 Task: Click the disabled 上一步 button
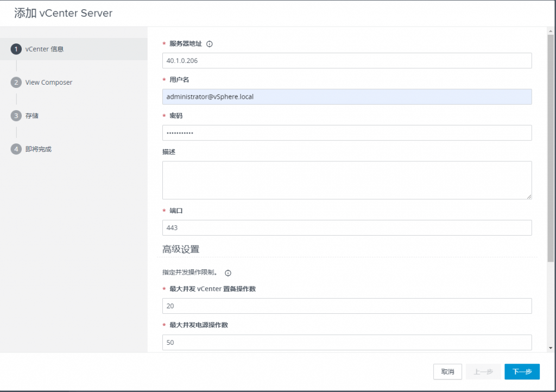483,371
